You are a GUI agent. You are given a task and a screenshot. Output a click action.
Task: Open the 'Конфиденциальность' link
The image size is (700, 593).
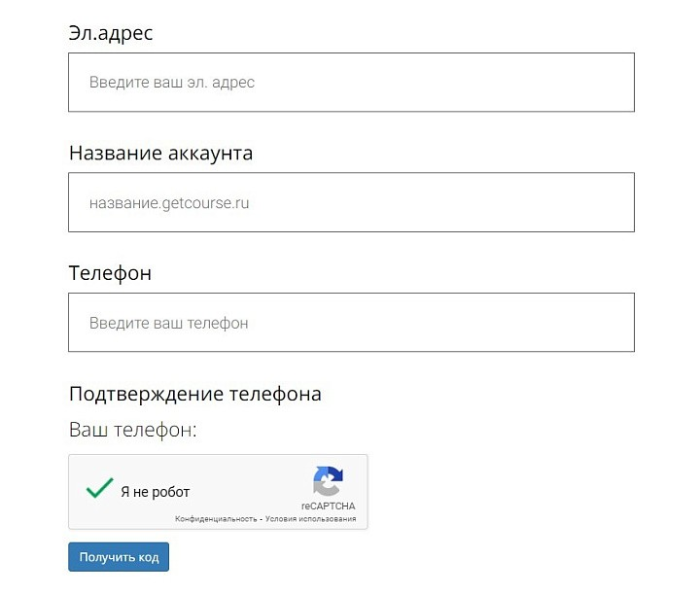point(216,519)
